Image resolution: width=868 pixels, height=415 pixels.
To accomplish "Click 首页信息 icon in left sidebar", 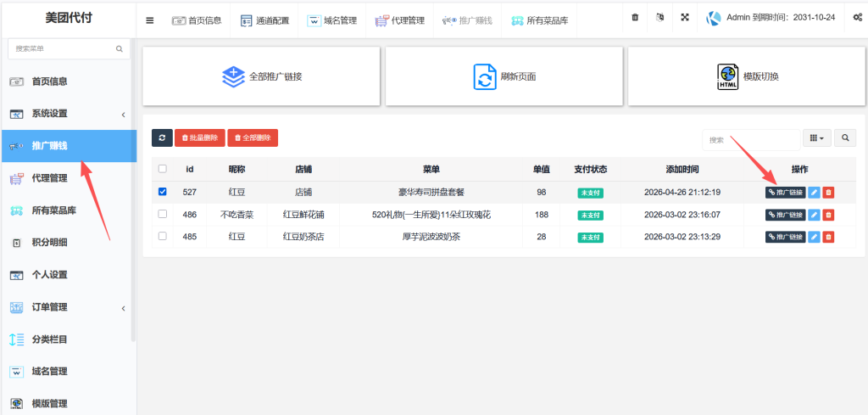I will click(17, 81).
